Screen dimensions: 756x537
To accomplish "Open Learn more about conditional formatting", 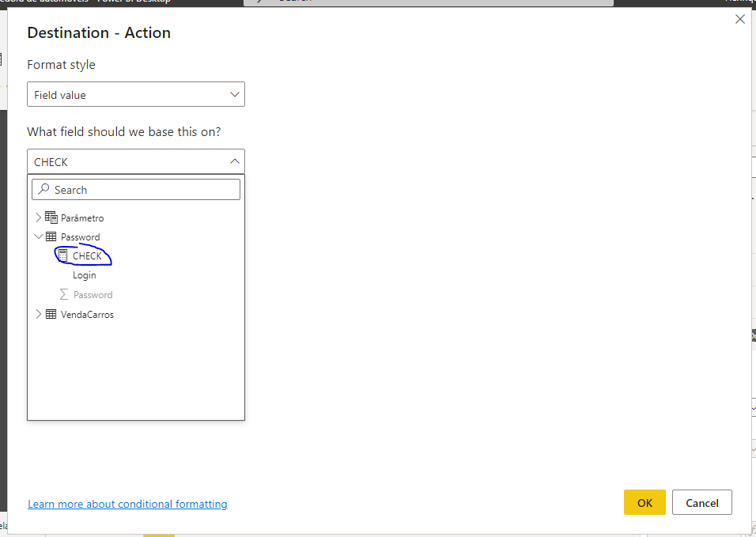I will [x=127, y=504].
